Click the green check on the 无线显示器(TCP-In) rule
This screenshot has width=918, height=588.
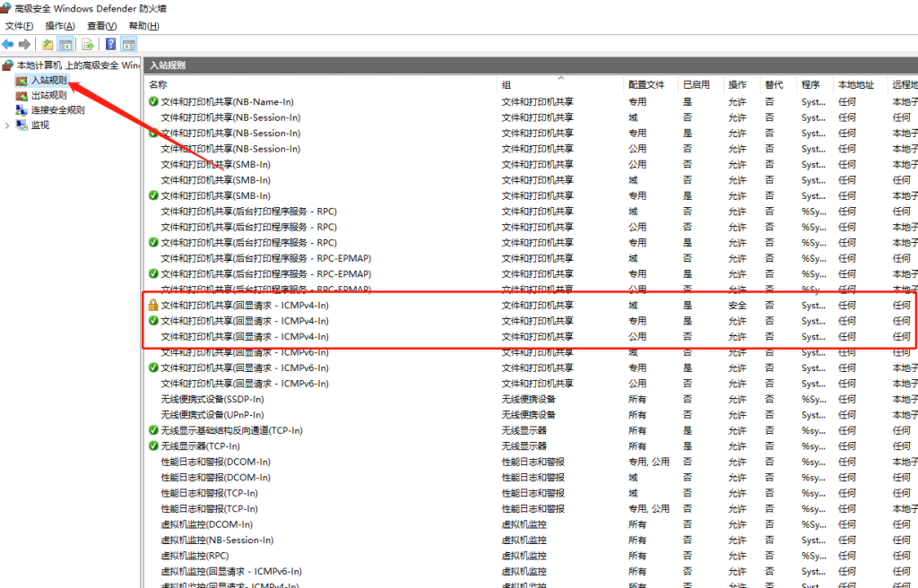click(153, 446)
